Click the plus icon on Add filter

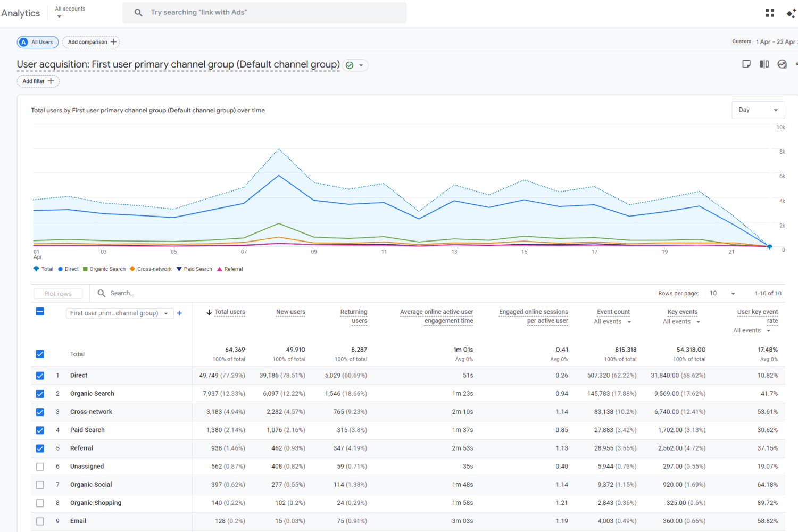[x=51, y=81]
